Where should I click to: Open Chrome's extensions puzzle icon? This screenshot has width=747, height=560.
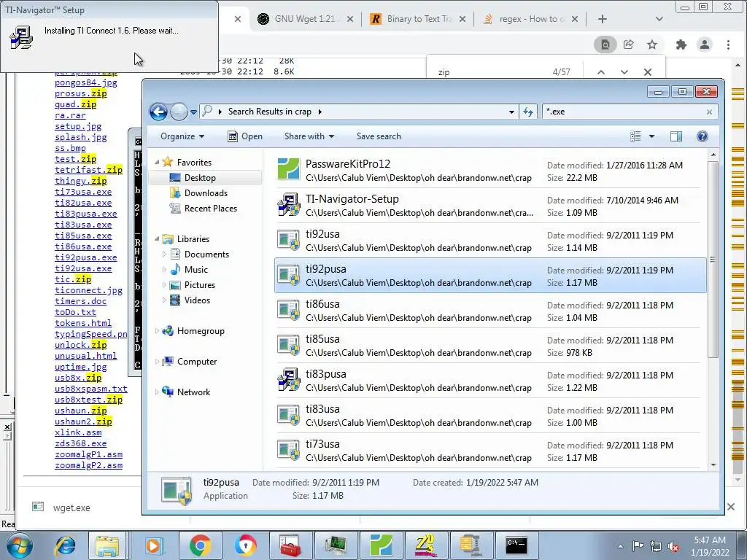point(681,44)
